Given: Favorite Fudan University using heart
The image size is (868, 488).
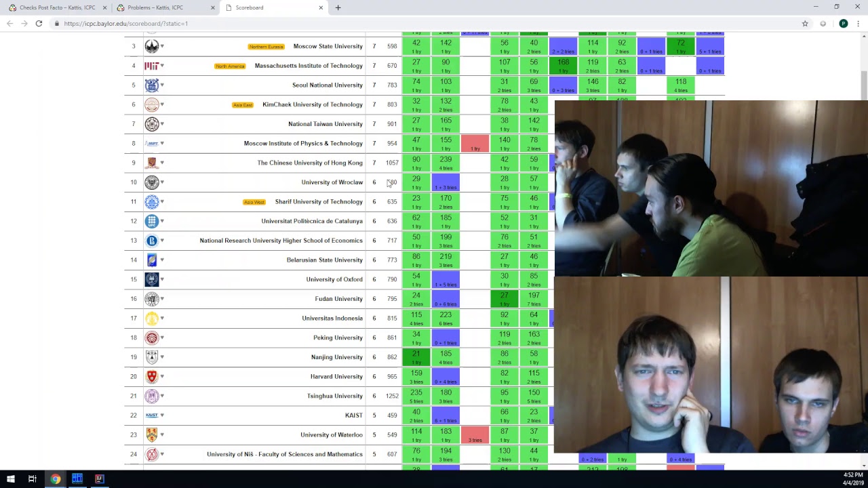Looking at the screenshot, I should (162, 299).
